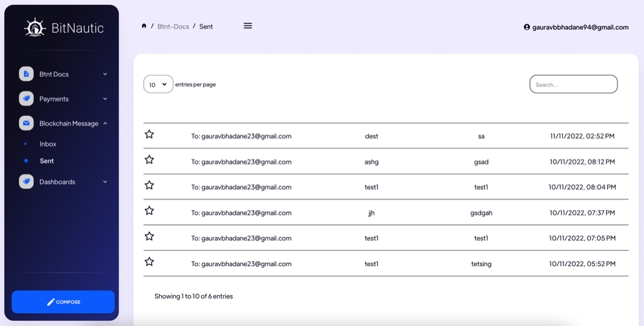Screen dimensions: 644x326
Task: Click the Payments tag icon
Action: pos(26,99)
